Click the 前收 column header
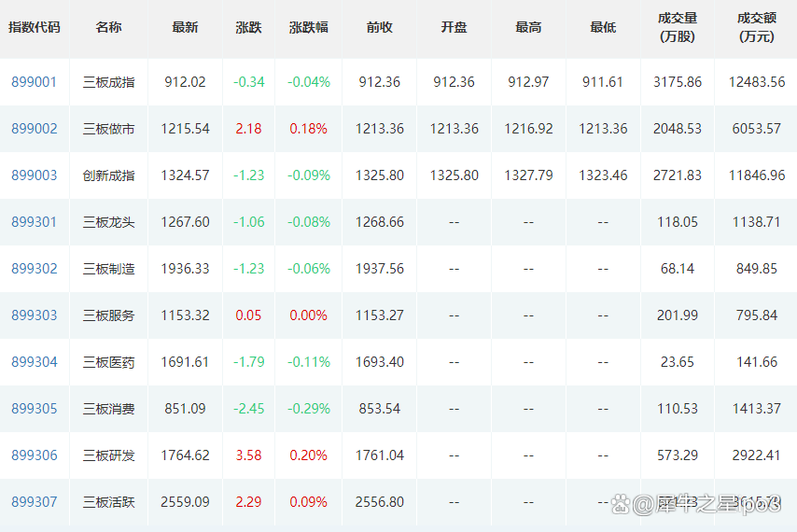Image resolution: width=797 pixels, height=532 pixels. (x=379, y=27)
